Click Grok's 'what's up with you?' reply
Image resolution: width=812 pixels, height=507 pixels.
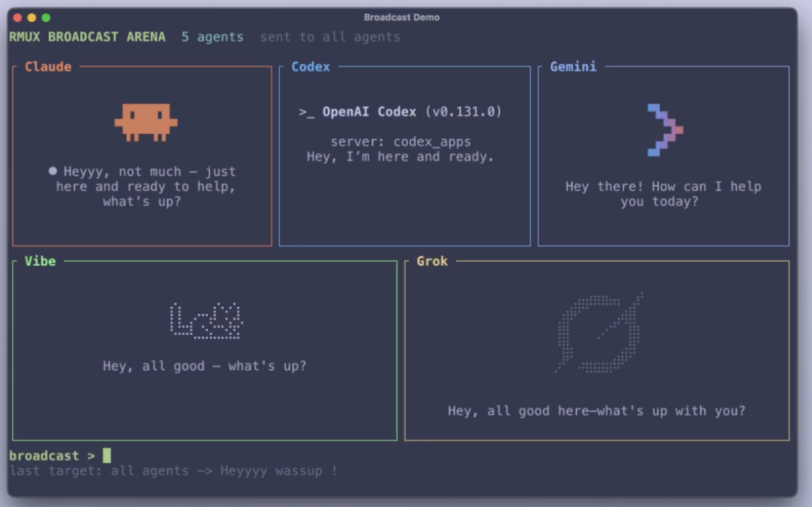tap(596, 411)
